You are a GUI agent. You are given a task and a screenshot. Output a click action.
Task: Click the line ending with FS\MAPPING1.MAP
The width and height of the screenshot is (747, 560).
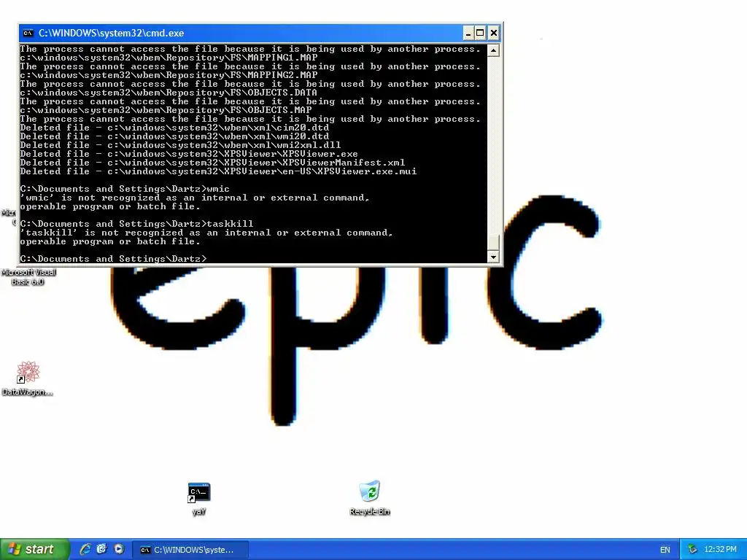pyautogui.click(x=169, y=58)
